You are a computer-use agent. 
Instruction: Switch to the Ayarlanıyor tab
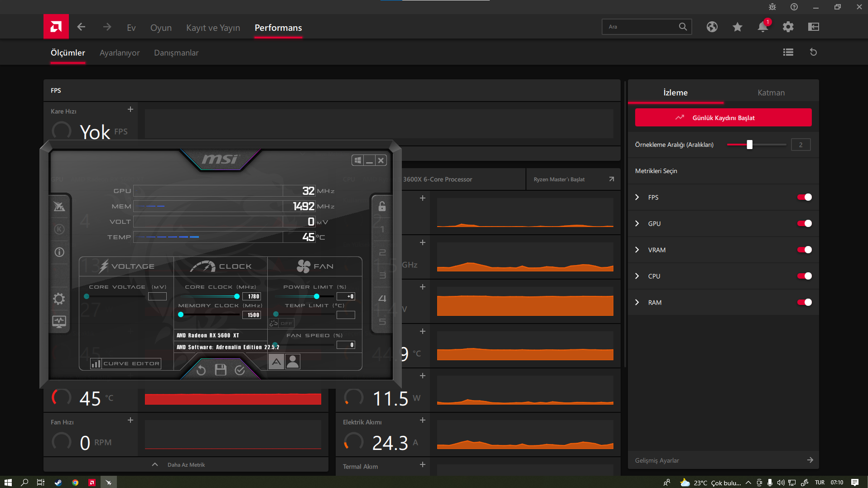(120, 53)
